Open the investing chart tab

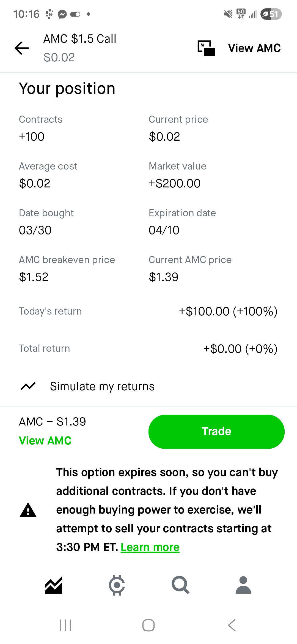pos(54,585)
